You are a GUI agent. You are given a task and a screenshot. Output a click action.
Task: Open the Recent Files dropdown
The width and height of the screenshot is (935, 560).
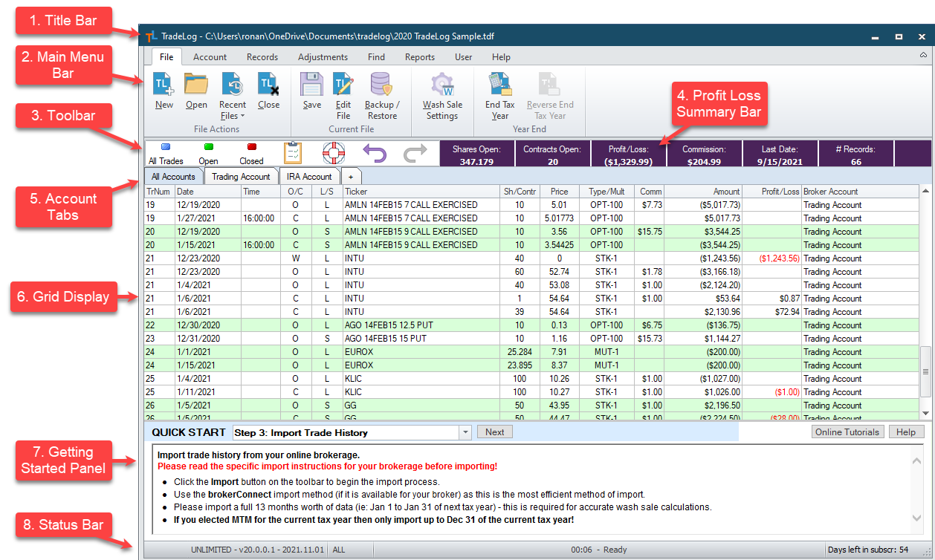point(233,96)
